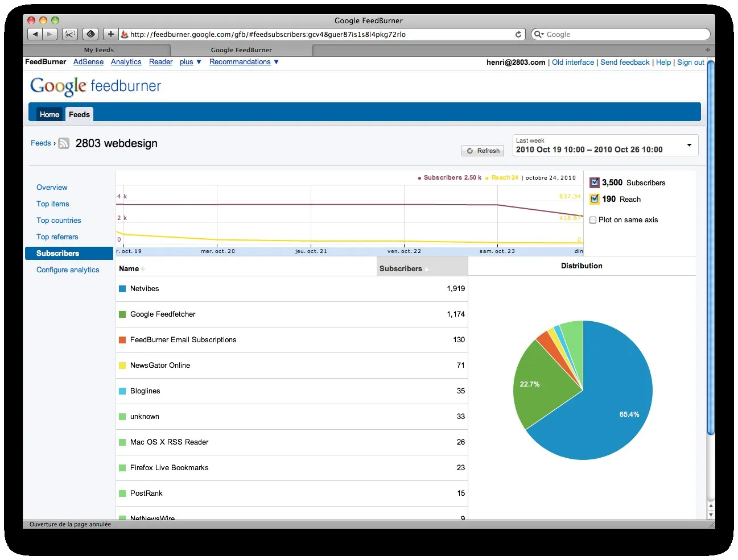The height and width of the screenshot is (560, 738).
Task: Switch to the Home tab
Action: pos(50,114)
